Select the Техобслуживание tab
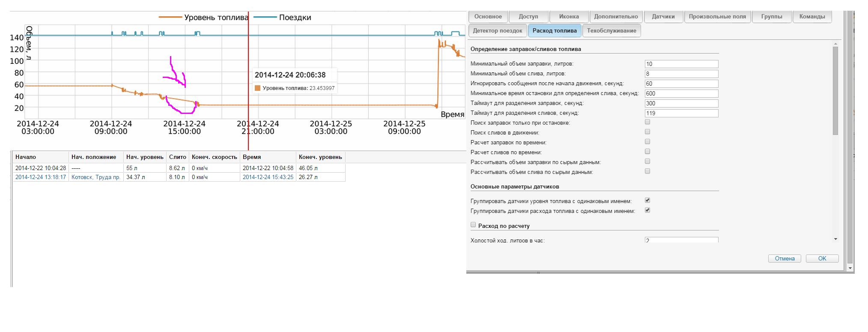Screen dimensions: 868x332 tap(611, 31)
